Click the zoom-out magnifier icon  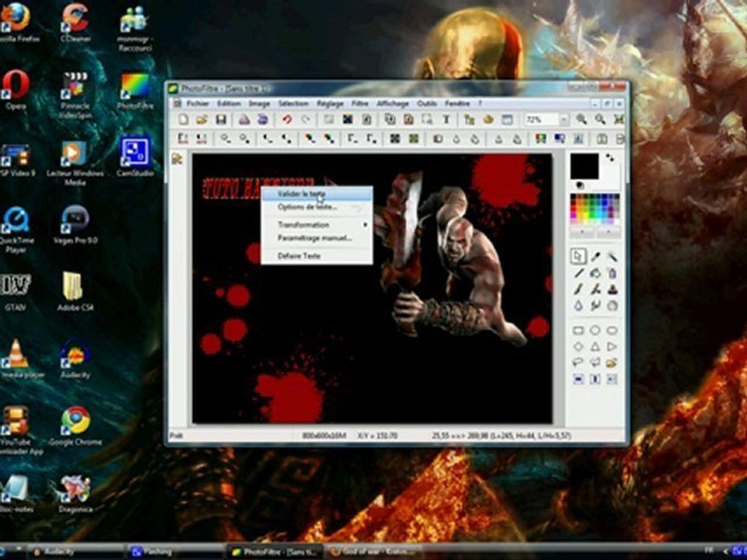600,120
